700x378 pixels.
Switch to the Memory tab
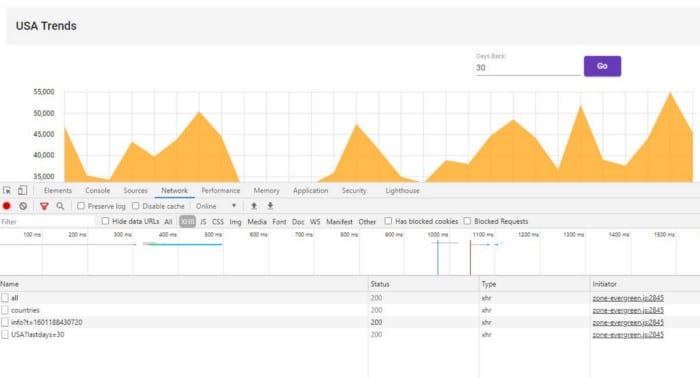click(x=267, y=191)
